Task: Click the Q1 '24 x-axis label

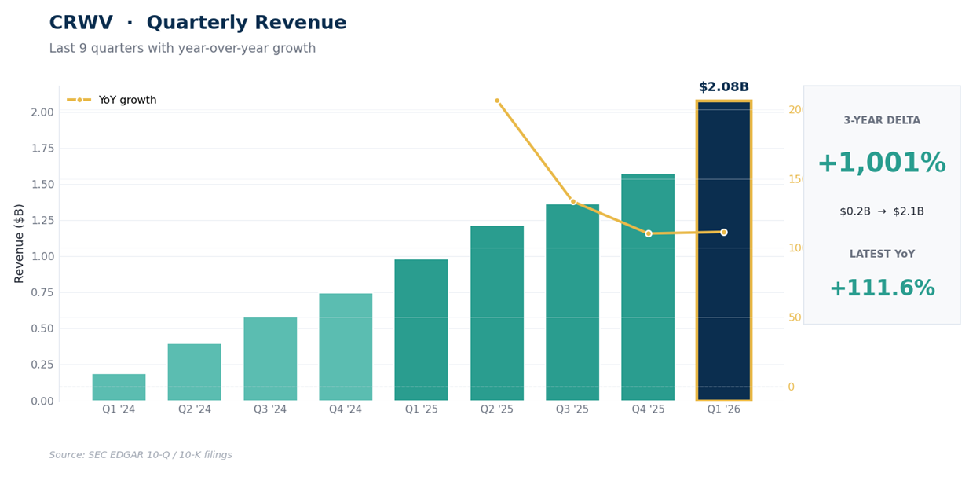Action: [119, 409]
